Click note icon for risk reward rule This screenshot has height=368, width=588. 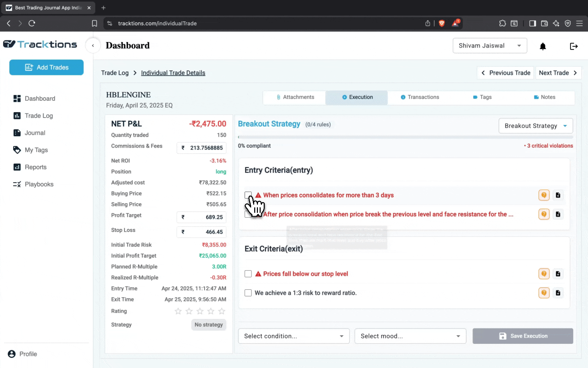pyautogui.click(x=558, y=293)
